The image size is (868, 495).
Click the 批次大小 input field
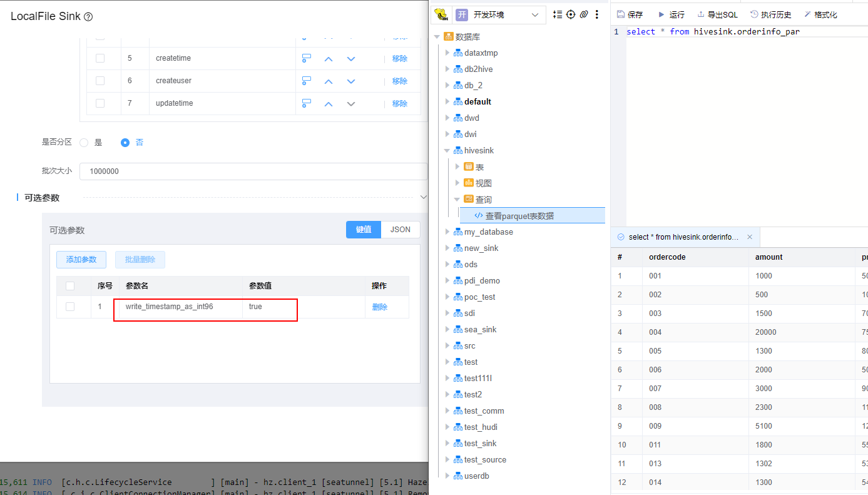(253, 171)
